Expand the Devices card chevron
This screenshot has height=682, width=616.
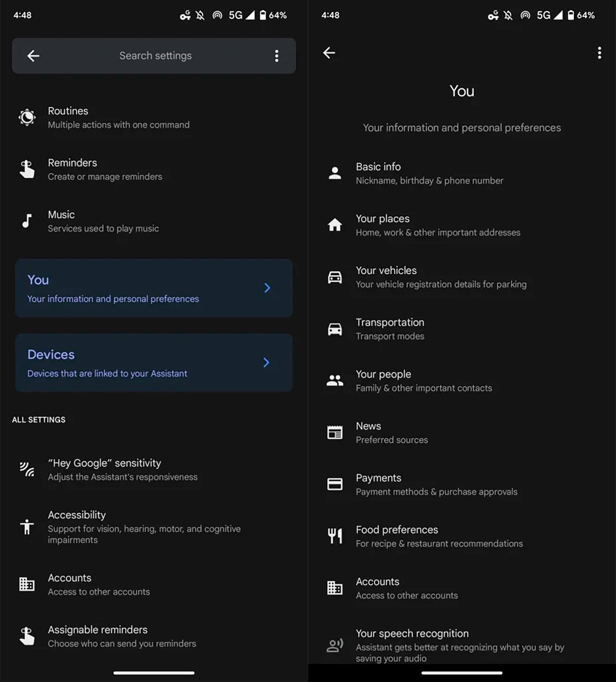[266, 363]
